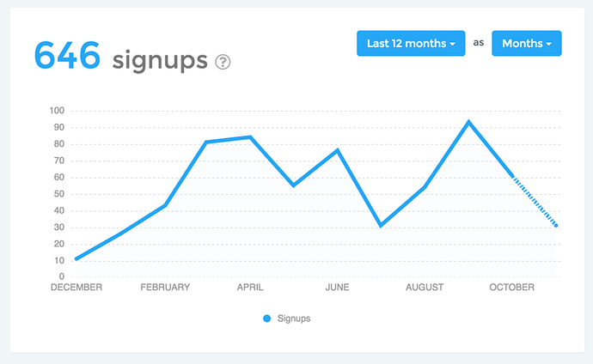Click the OCTOBER axis label

coord(511,288)
